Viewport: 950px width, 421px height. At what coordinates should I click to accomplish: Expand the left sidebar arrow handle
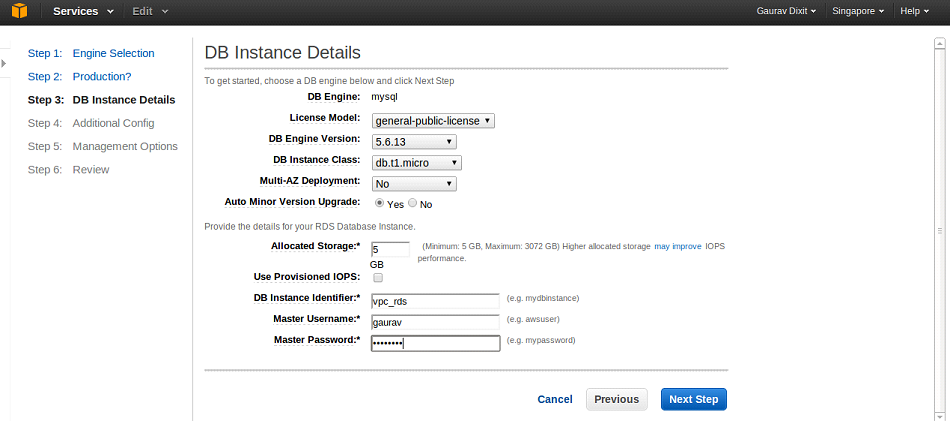click(x=4, y=64)
